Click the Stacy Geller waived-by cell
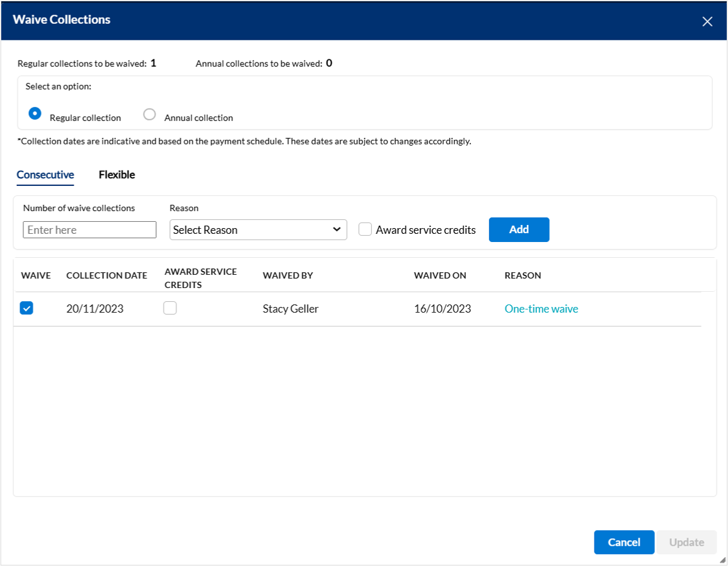This screenshot has width=728, height=566. [x=291, y=309]
